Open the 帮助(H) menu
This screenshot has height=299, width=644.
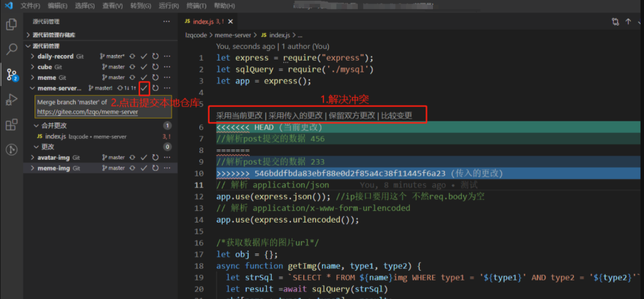(224, 6)
